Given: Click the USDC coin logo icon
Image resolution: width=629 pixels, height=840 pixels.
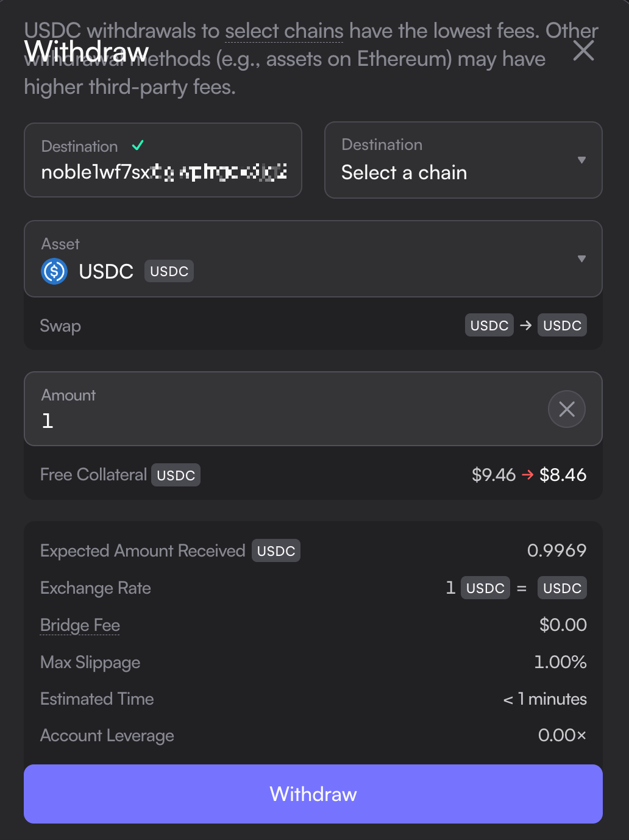Looking at the screenshot, I should pyautogui.click(x=54, y=271).
